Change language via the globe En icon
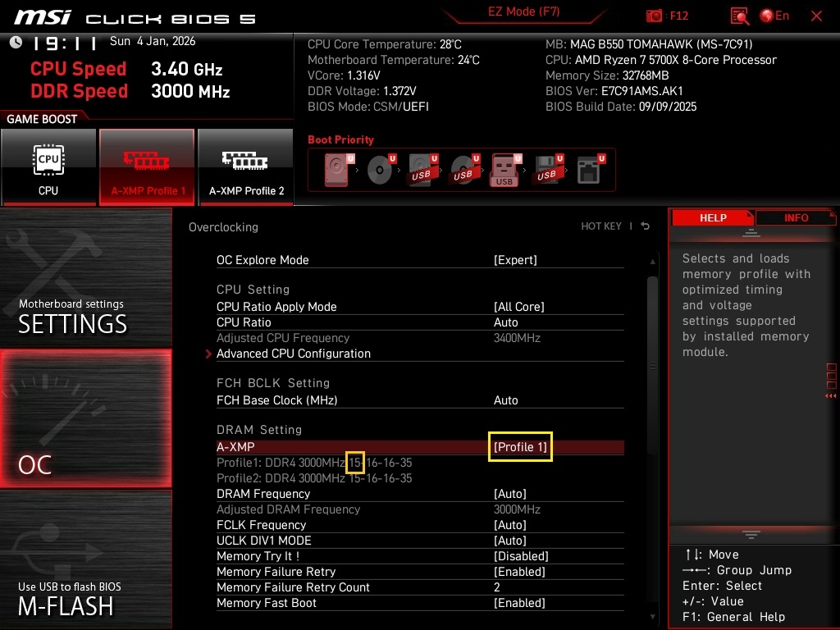Viewport: 840px width, 630px height. click(774, 16)
